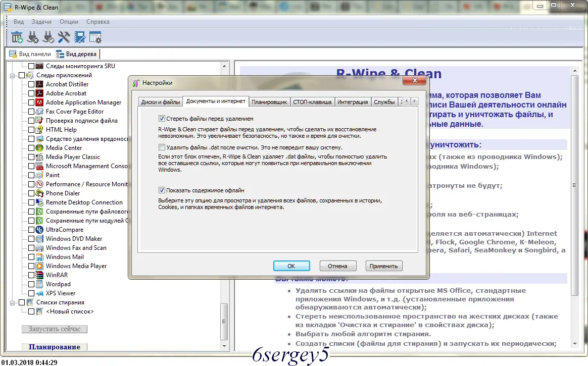Click the window with gear settings icon
Viewport: 588px width, 366px height.
(95, 37)
